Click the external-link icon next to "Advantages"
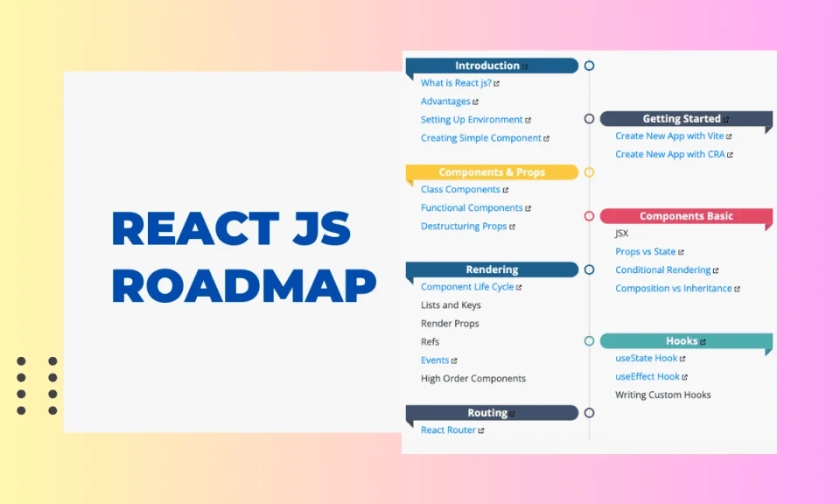The width and height of the screenshot is (840, 504). [476, 101]
